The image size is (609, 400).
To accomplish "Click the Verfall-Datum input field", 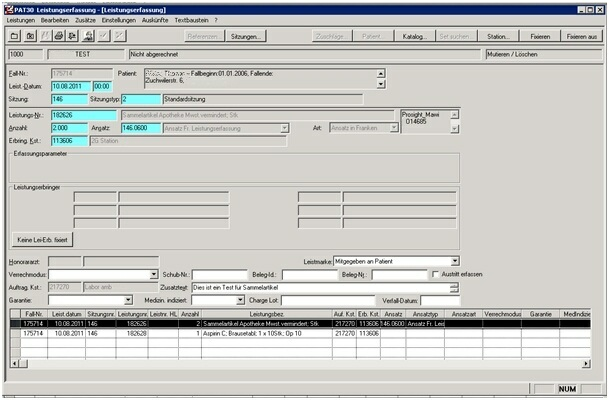I will (440, 300).
